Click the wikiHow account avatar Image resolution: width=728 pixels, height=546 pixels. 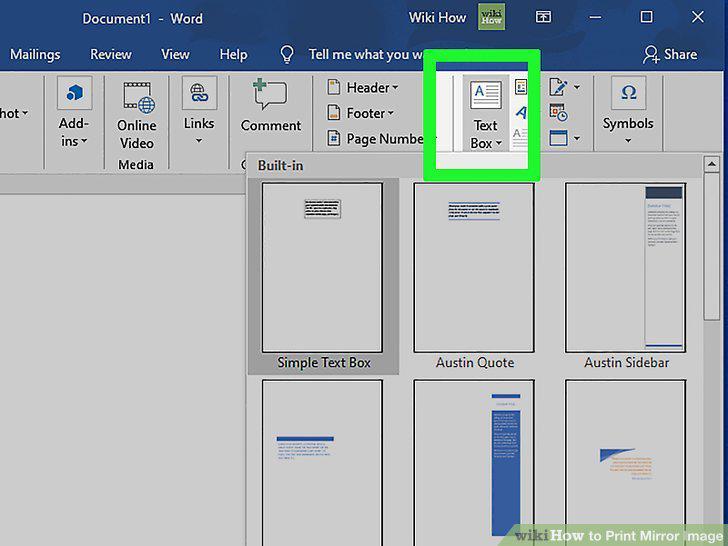click(492, 17)
